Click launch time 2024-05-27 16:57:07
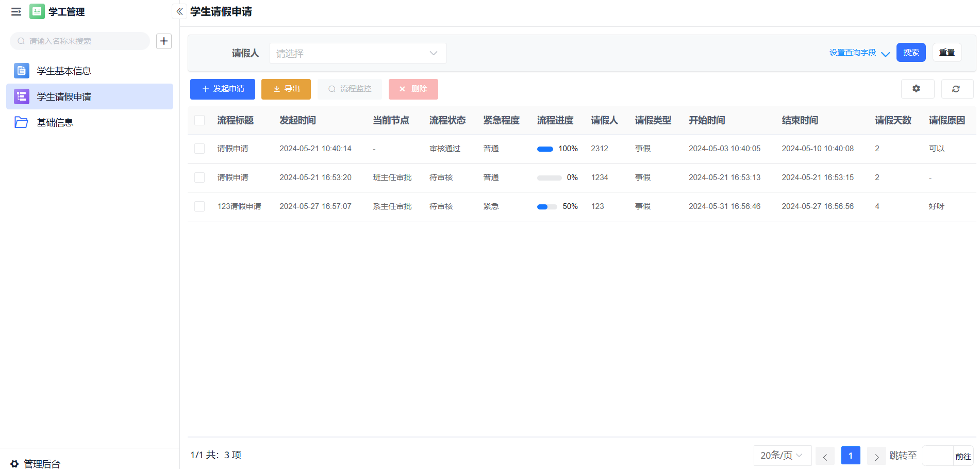 click(315, 206)
